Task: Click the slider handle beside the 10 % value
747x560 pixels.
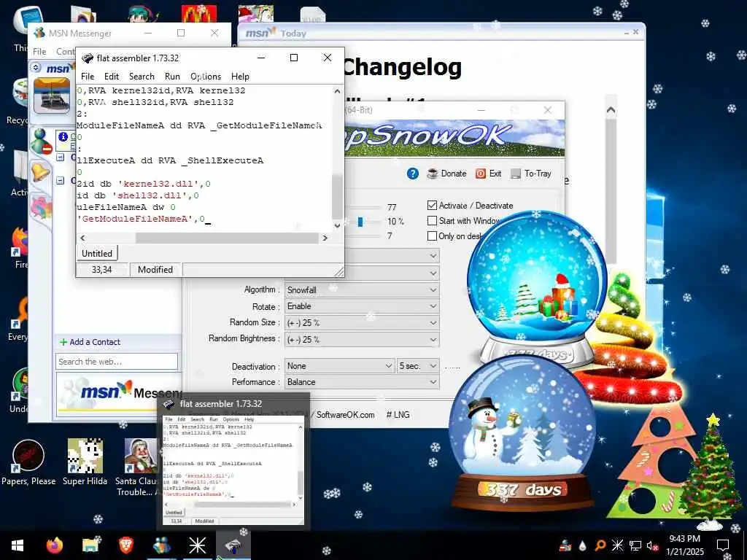Action: pos(360,222)
